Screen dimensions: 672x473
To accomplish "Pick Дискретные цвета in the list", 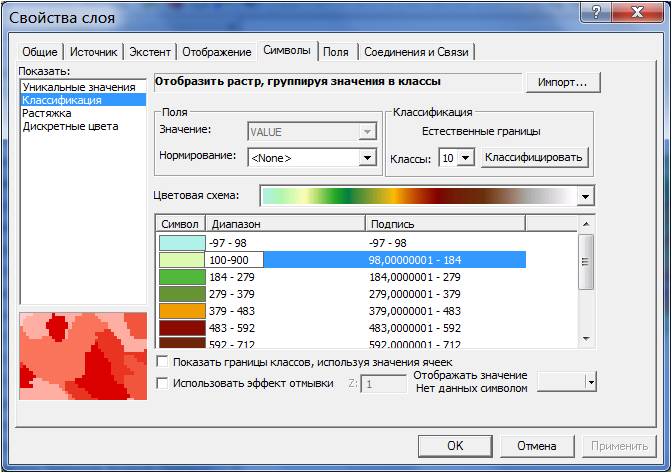I will (70, 126).
